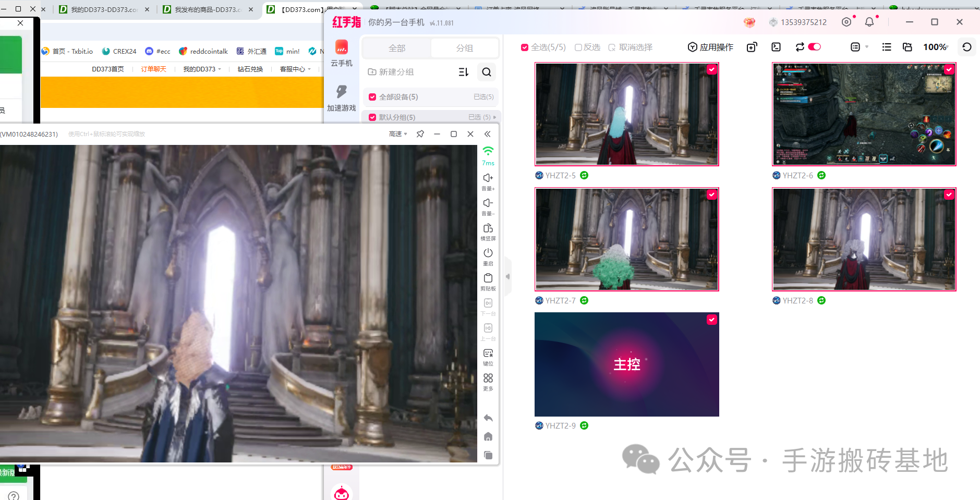Check the 反选 invert selection checkbox

point(578,47)
